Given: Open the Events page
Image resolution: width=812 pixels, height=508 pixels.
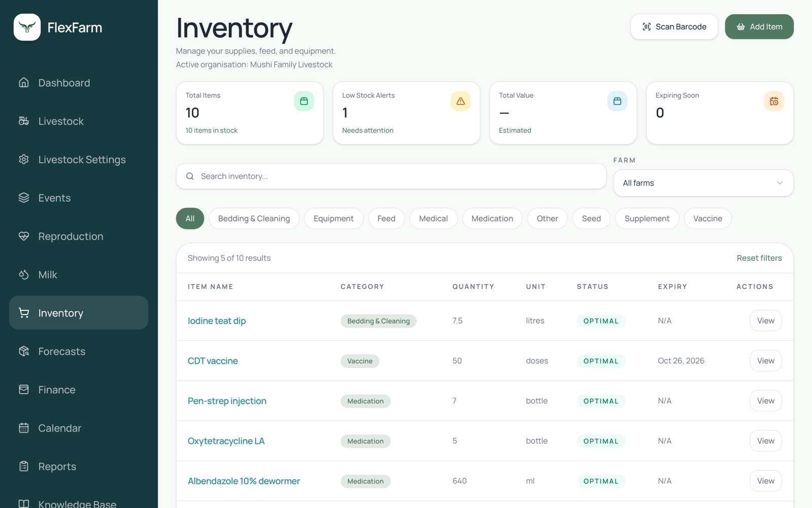Looking at the screenshot, I should [x=79, y=198].
